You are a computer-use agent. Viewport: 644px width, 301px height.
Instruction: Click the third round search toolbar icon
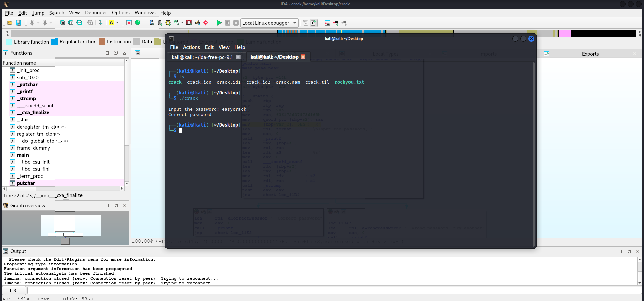79,23
